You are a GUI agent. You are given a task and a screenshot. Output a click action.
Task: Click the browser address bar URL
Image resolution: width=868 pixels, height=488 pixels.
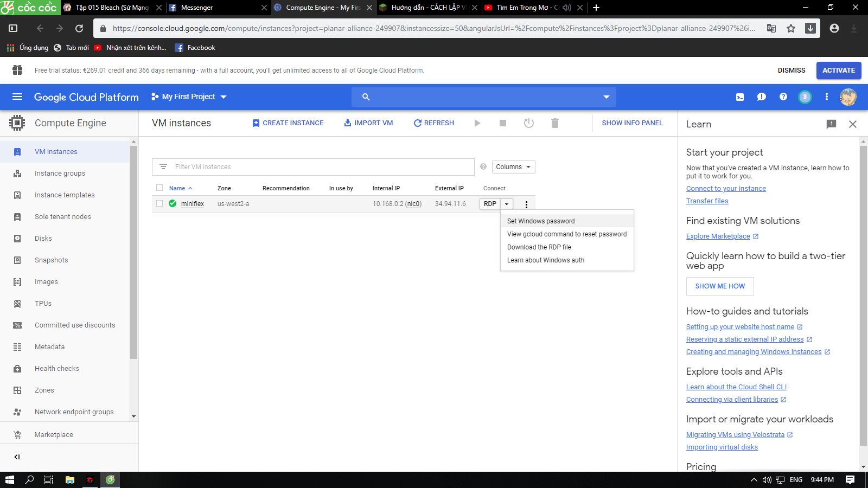pyautogui.click(x=434, y=28)
